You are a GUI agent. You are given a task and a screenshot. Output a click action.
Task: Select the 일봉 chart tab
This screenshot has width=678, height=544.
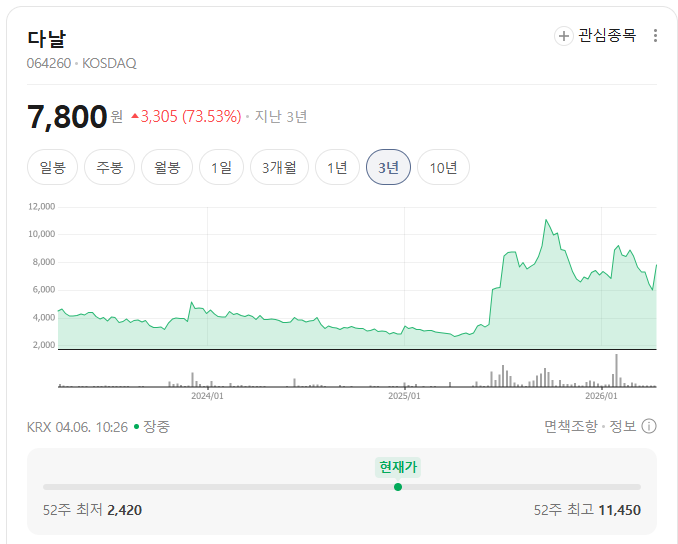click(x=52, y=168)
